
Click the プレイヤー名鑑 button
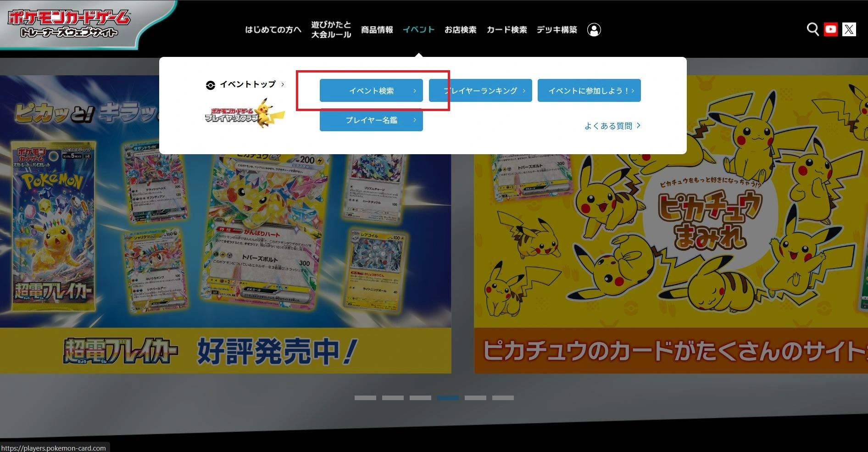[x=371, y=120]
